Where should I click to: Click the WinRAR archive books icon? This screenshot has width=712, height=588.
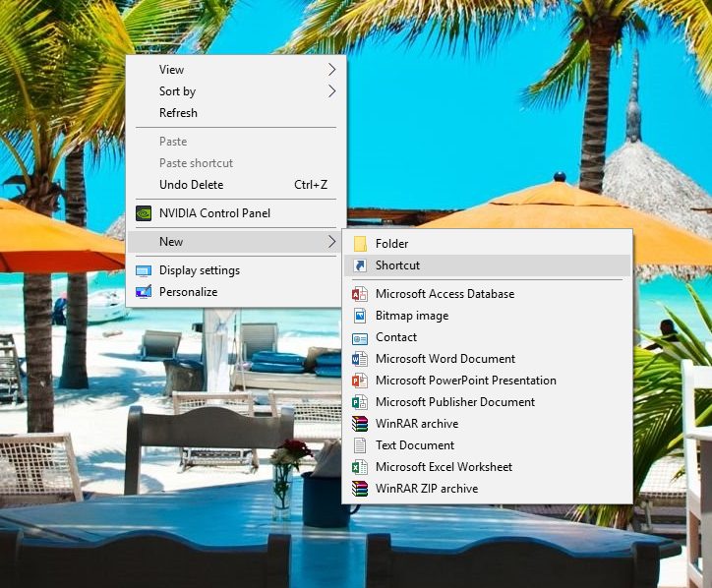[x=360, y=424]
